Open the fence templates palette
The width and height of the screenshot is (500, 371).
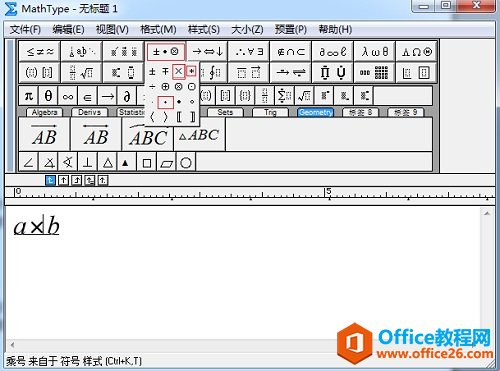(x=40, y=72)
